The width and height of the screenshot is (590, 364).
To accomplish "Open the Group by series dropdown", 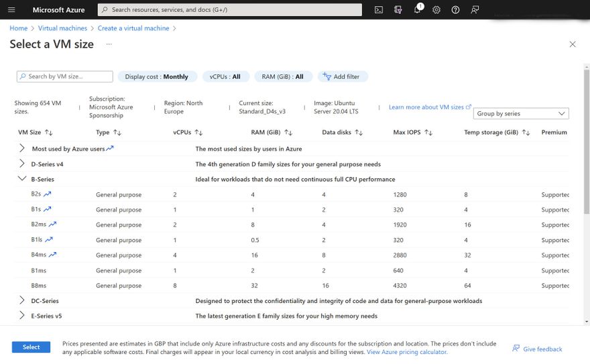I will pos(520,114).
